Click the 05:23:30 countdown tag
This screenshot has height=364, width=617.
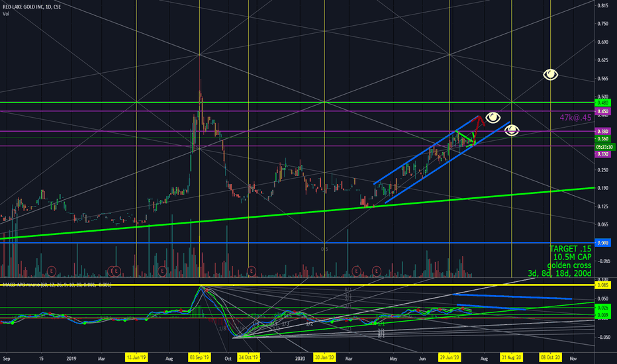(x=604, y=147)
